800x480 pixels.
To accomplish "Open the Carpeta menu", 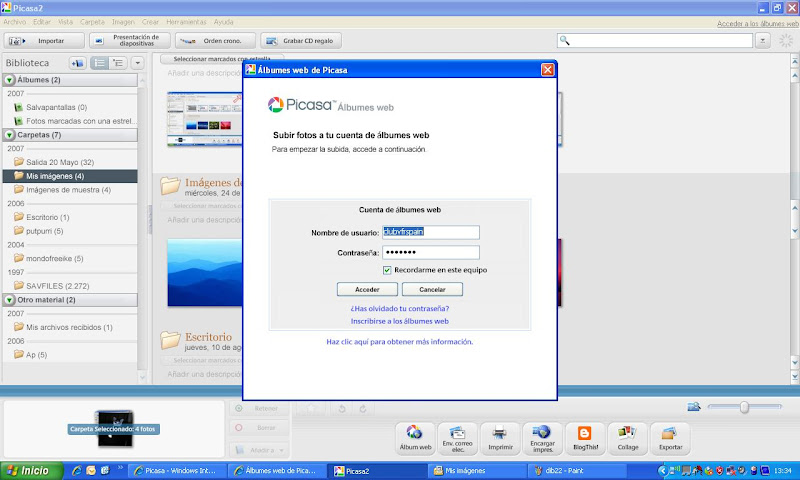I will tap(92, 22).
